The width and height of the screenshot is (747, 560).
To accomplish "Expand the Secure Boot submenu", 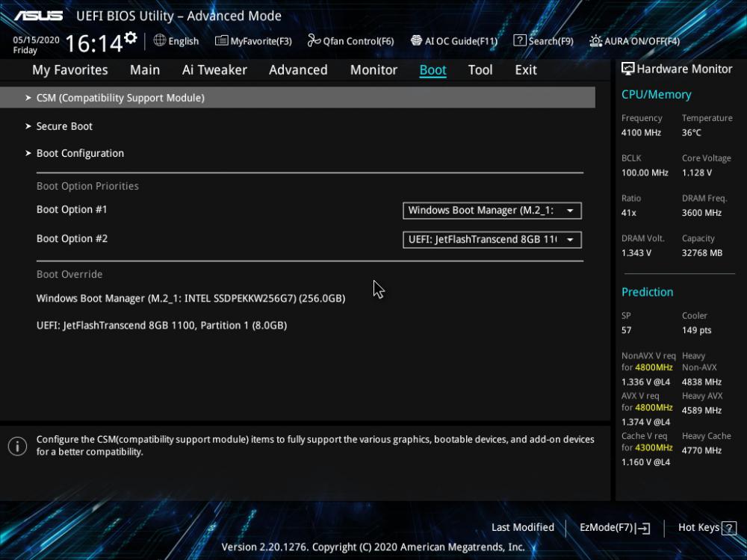I will (x=64, y=126).
